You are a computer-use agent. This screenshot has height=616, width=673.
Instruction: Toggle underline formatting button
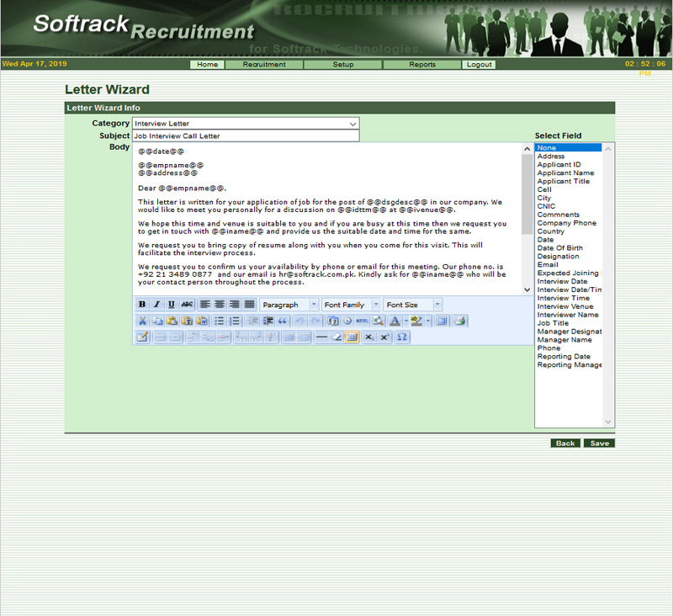(172, 305)
